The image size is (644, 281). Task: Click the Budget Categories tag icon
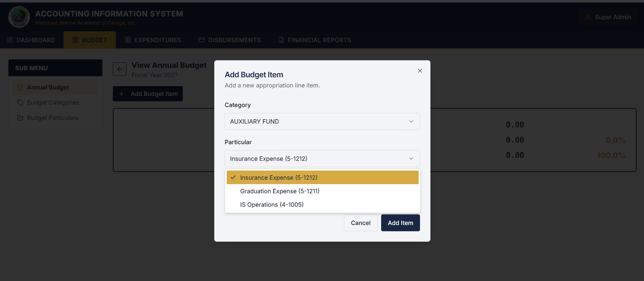(20, 103)
